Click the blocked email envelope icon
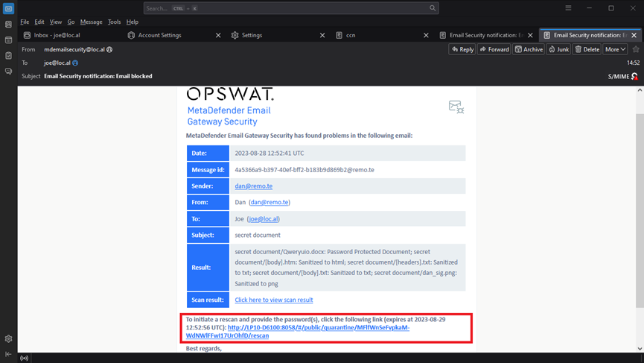Image resolution: width=644 pixels, height=363 pixels. pyautogui.click(x=456, y=107)
